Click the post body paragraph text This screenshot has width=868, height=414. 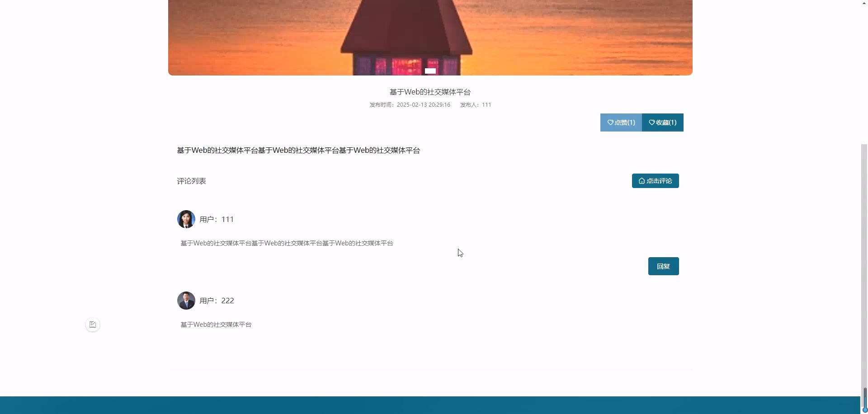tap(298, 150)
